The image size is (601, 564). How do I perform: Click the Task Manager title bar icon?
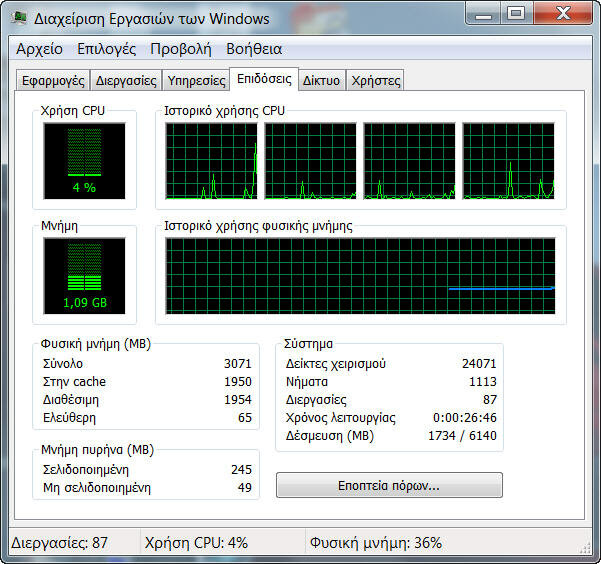(19, 18)
